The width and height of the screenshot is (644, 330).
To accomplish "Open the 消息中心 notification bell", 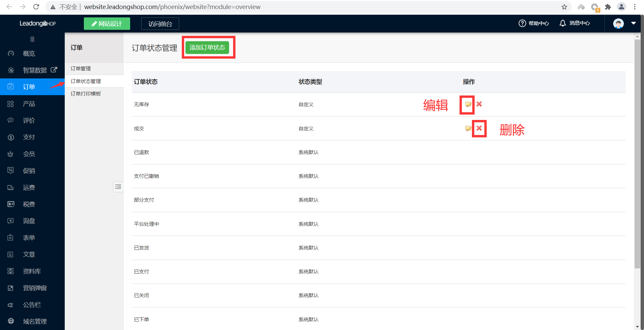I will coord(562,23).
